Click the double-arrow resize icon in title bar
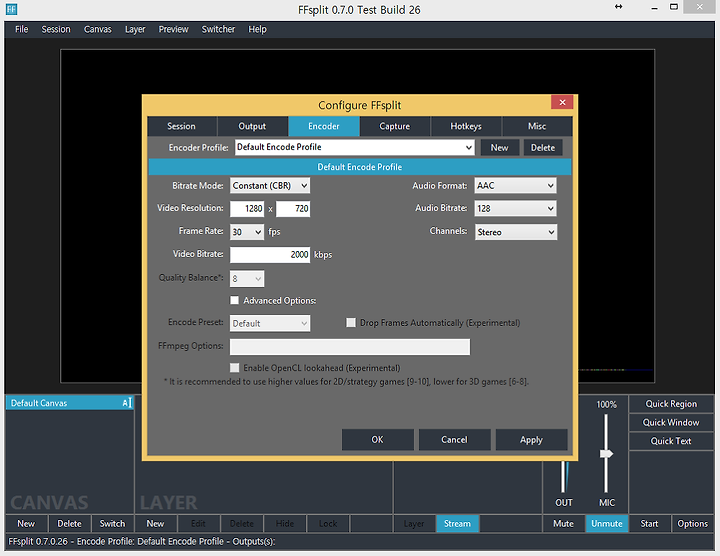Image resolution: width=720 pixels, height=556 pixels. tap(619, 6)
